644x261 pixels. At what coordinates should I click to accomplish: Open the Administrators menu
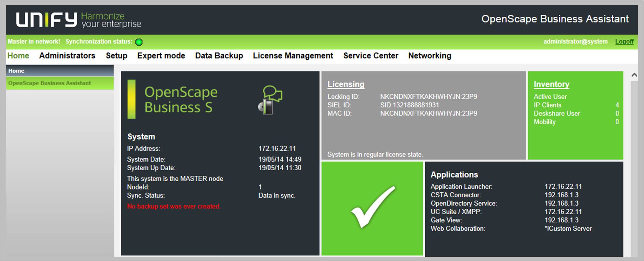[x=67, y=56]
